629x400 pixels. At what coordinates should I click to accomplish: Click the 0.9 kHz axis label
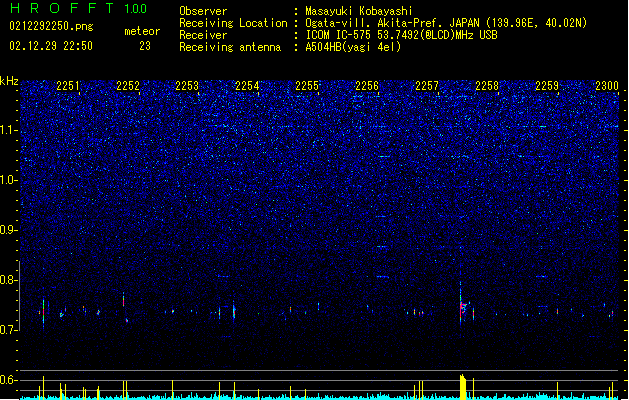[x=9, y=230]
